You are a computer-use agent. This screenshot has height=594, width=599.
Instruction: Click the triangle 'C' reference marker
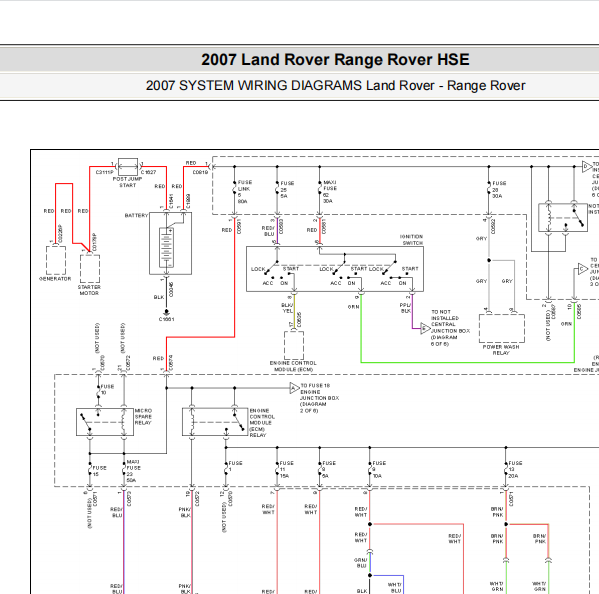pos(582,269)
